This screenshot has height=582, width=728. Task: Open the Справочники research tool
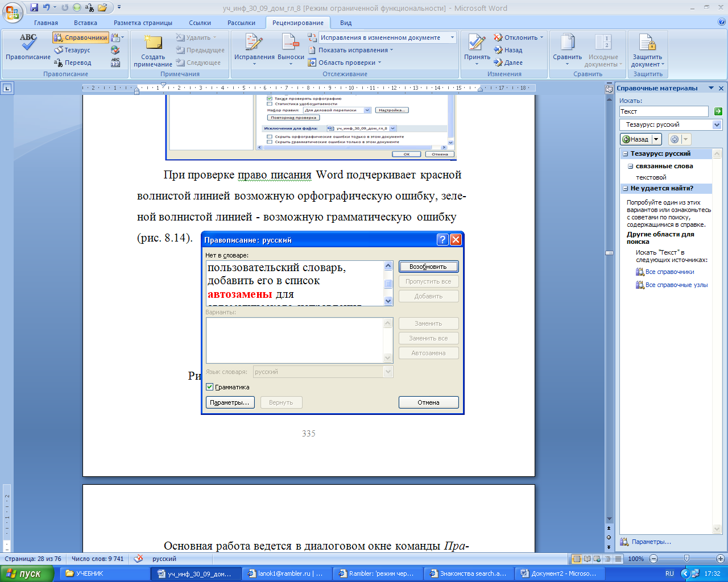pos(81,38)
